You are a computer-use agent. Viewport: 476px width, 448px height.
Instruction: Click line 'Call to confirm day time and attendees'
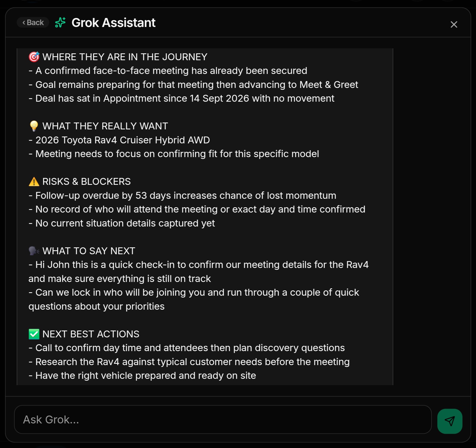pyautogui.click(x=186, y=348)
